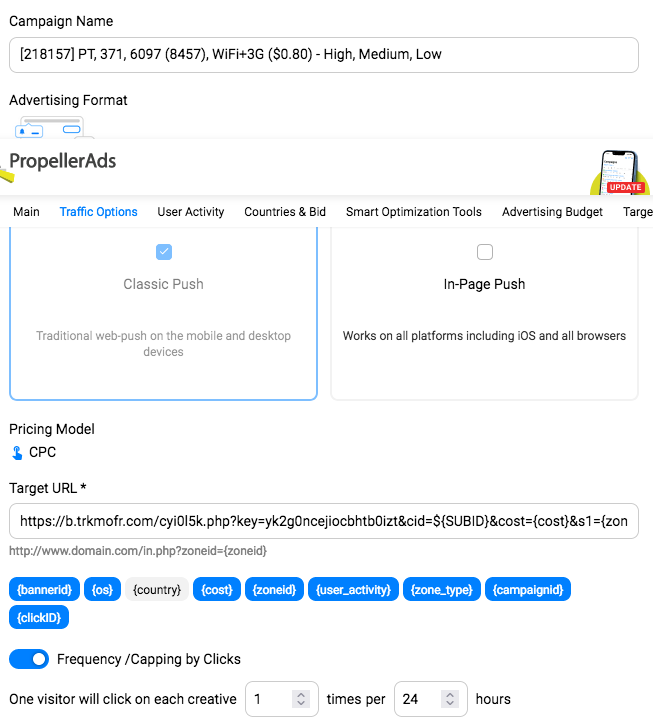Click the Campaign Name input field
Image resolution: width=653 pixels, height=723 pixels.
(x=324, y=55)
